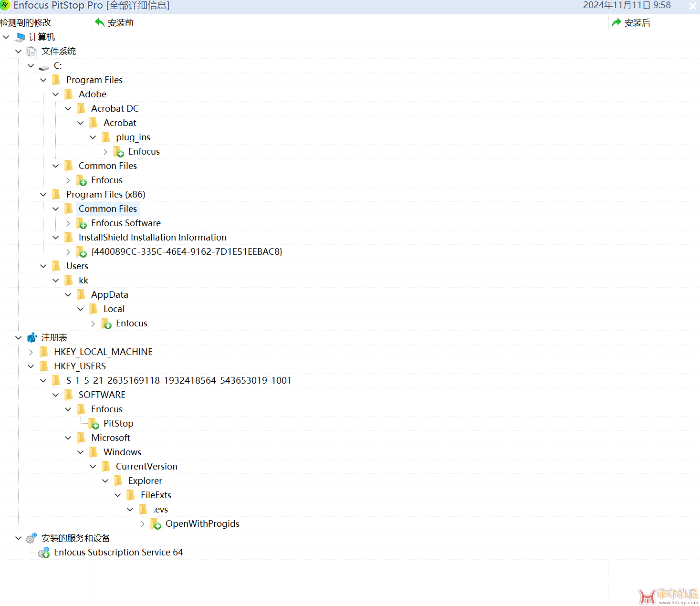Expand the {440089CC-335C-46E4-9162-7D1E51EEBAC8} folder
The width and height of the screenshot is (700, 606).
pyautogui.click(x=68, y=252)
